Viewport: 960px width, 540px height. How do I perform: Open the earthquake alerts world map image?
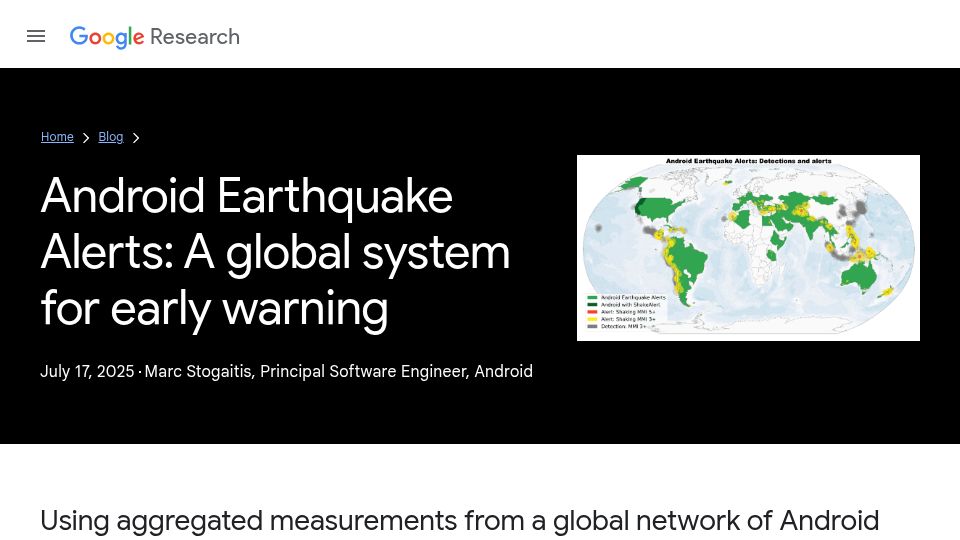[748, 248]
